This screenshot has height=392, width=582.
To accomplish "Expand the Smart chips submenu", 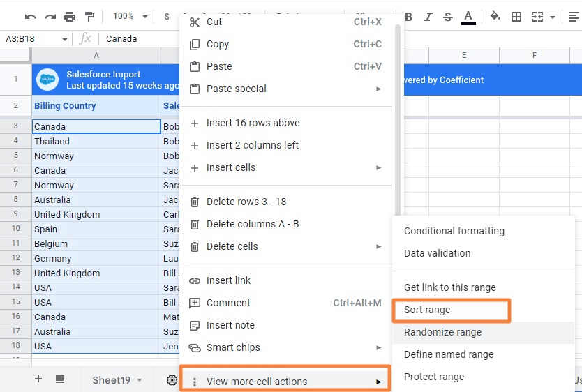I will (x=285, y=348).
